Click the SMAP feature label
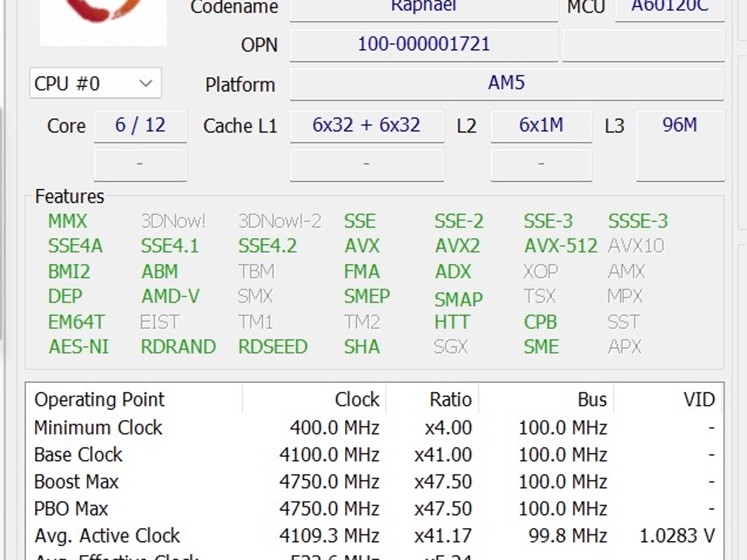 459,299
